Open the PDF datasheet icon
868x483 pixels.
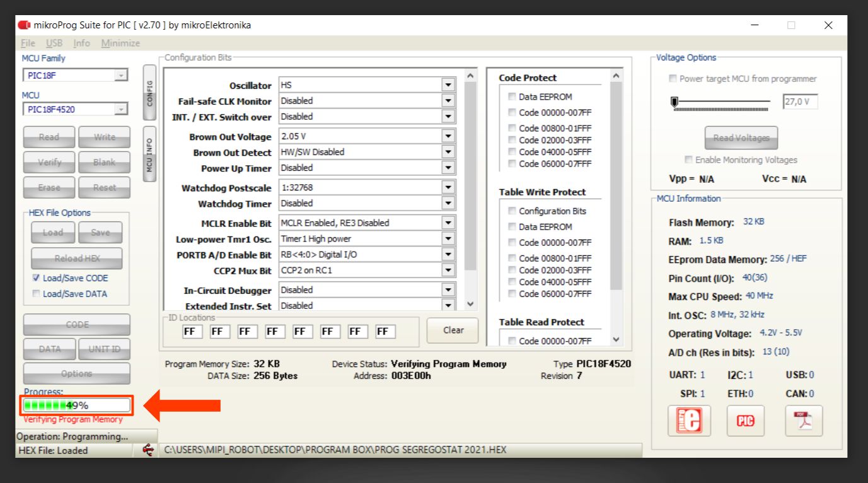tap(804, 421)
